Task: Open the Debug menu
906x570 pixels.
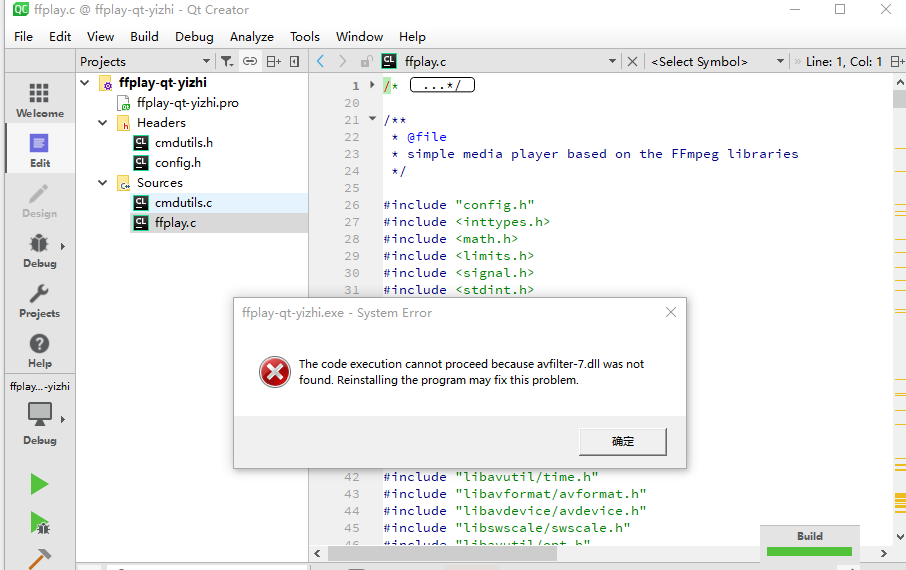Action: point(194,36)
